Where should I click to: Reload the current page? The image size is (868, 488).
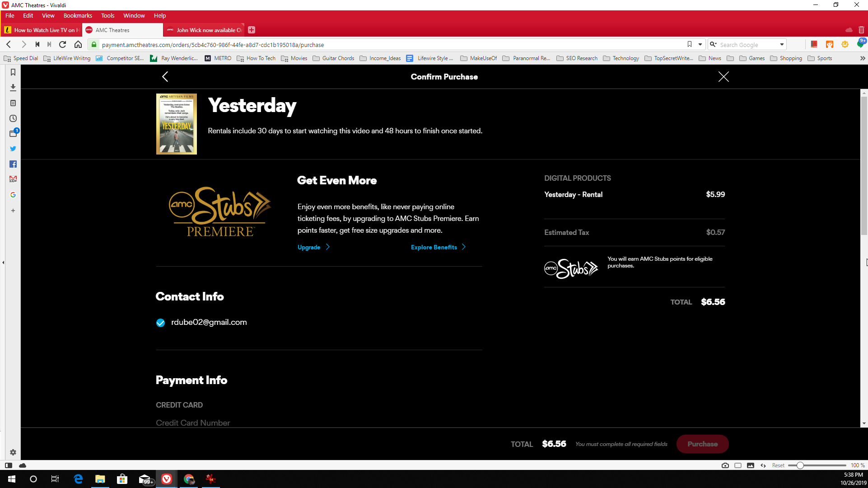[x=63, y=44]
